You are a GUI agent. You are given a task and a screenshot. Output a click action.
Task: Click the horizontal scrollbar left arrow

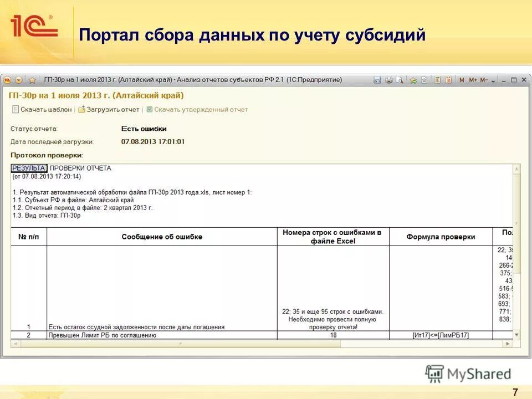16,344
